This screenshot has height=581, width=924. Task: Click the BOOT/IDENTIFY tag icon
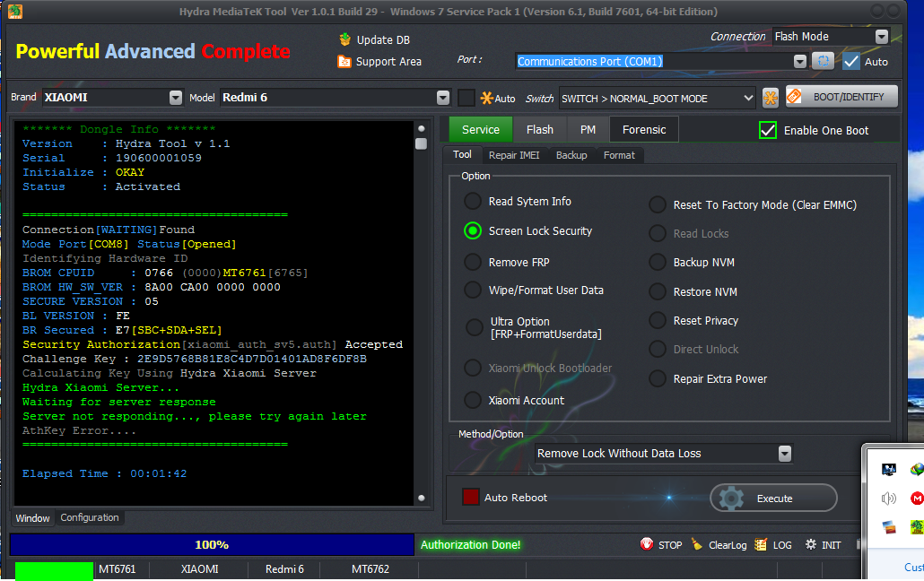(794, 96)
